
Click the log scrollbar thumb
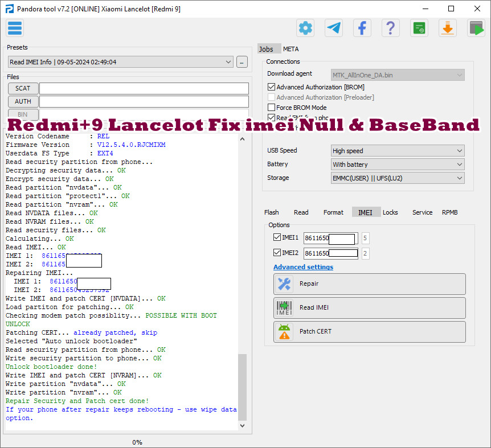coord(243,387)
